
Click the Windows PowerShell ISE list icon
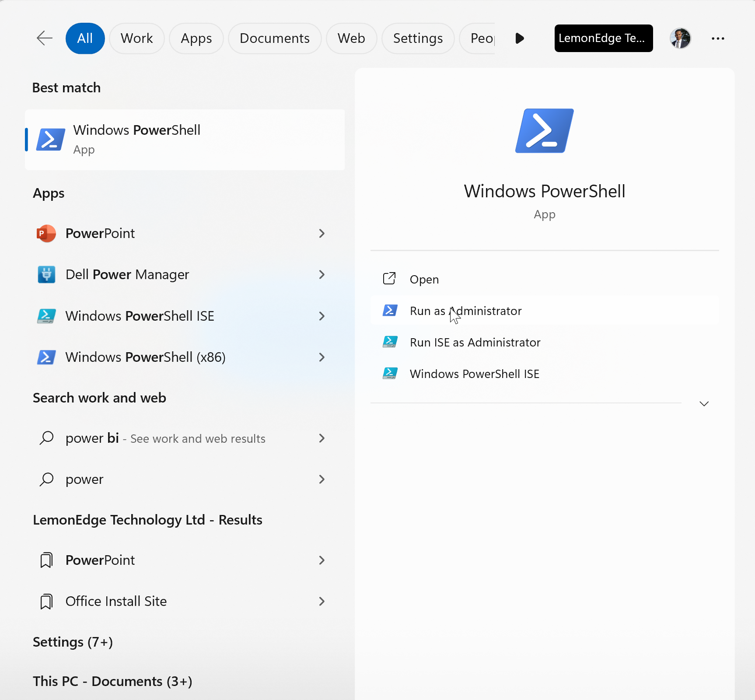coord(46,316)
